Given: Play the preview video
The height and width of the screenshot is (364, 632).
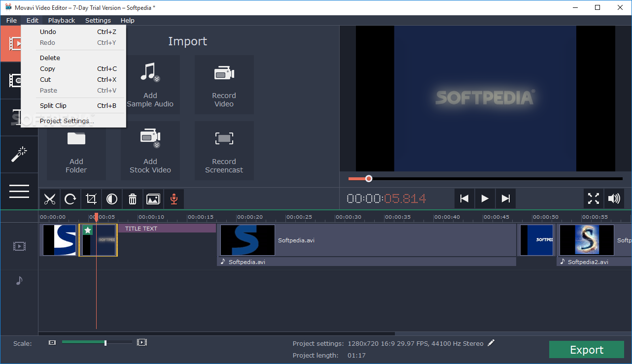Looking at the screenshot, I should 485,199.
